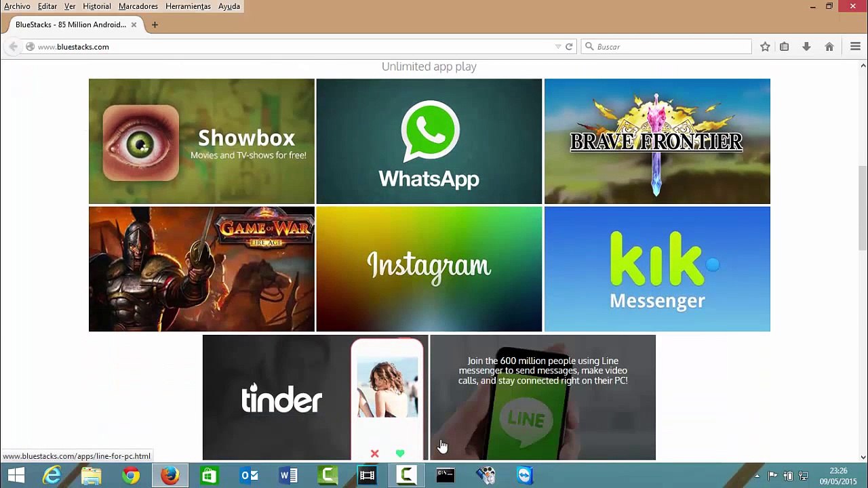Image resolution: width=868 pixels, height=488 pixels.
Task: Open the active Camtasia recorder icon
Action: (x=406, y=476)
